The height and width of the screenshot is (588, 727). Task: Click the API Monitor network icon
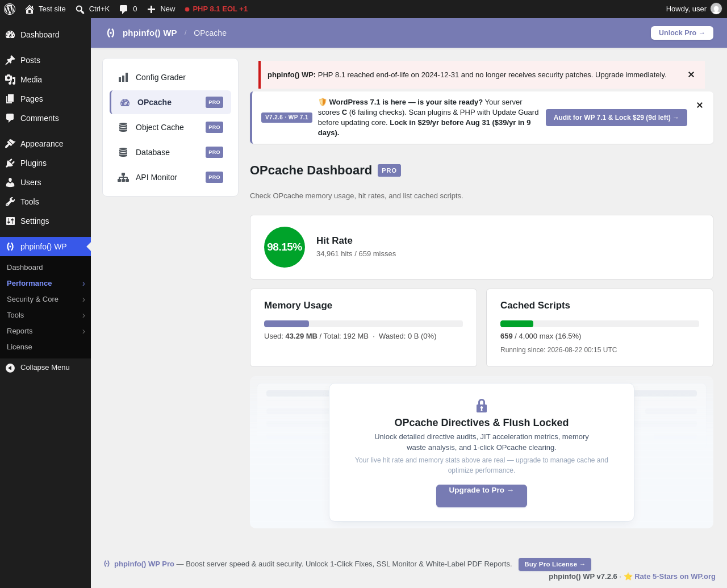(x=123, y=177)
